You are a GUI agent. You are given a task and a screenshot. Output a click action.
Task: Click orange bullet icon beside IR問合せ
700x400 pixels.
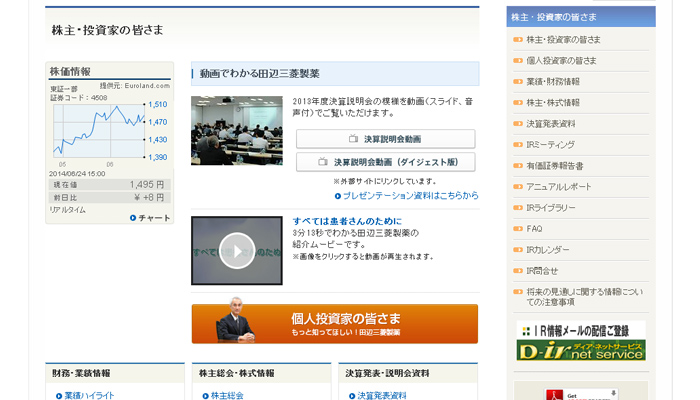[518, 271]
